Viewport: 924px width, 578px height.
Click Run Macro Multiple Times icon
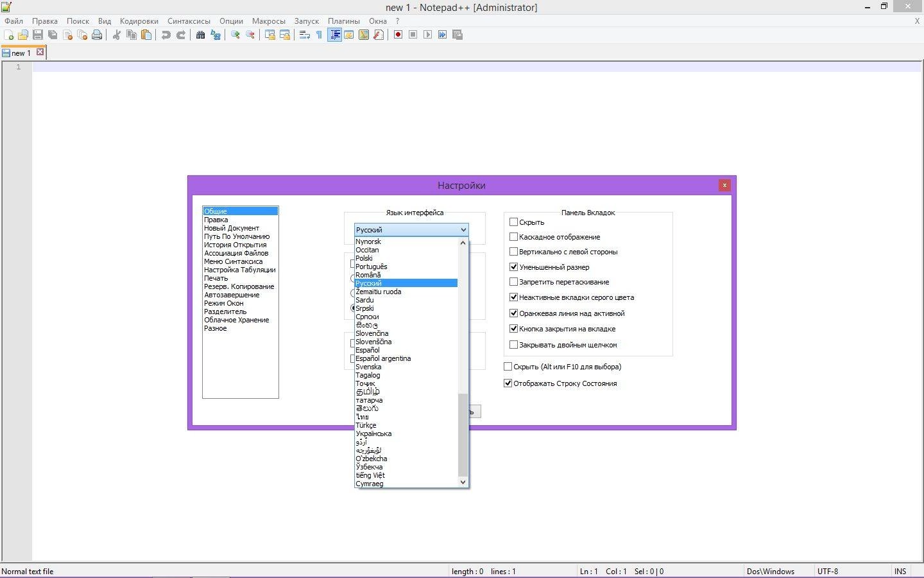click(442, 35)
